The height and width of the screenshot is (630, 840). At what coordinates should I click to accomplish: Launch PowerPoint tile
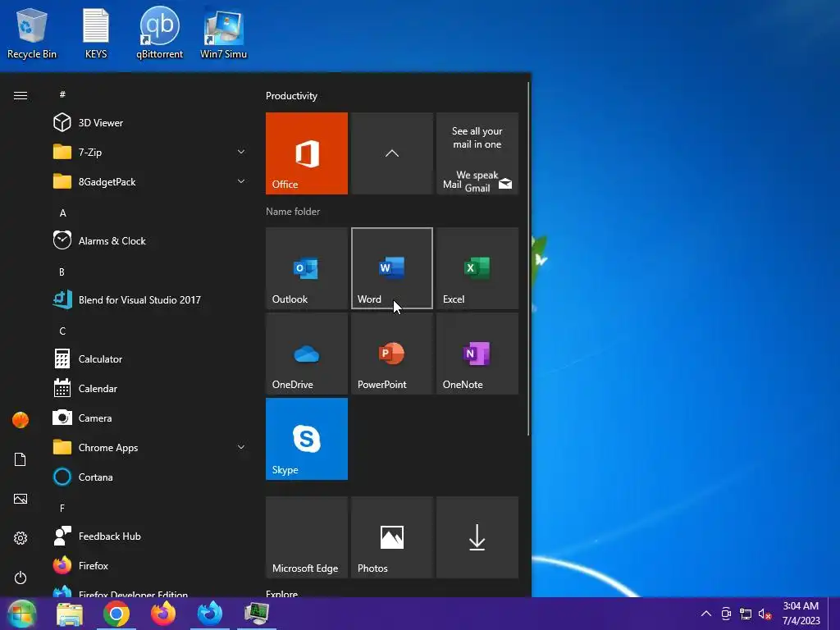tap(391, 354)
